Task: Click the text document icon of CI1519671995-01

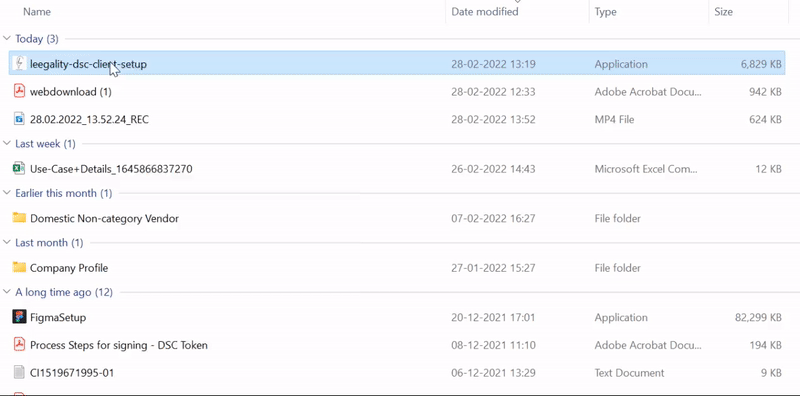Action: point(19,372)
